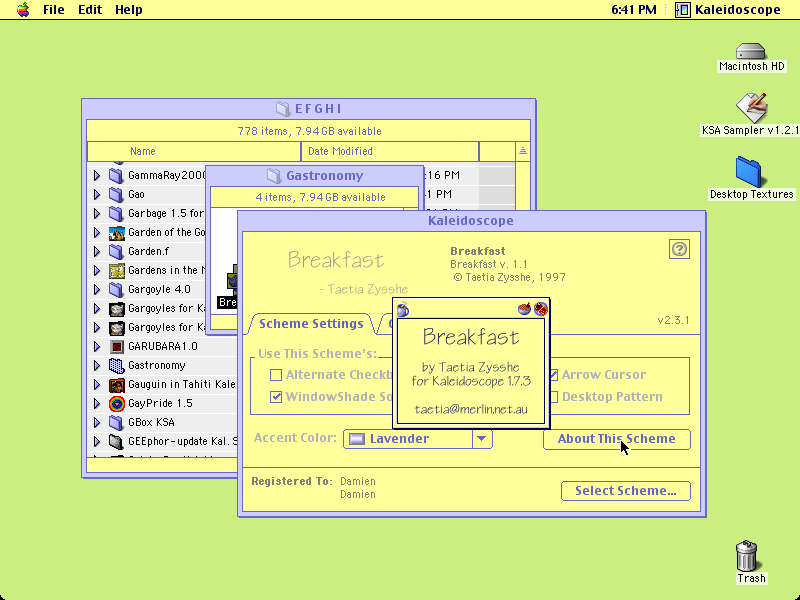
Task: Select the Gastronomy row icon in EFGHI list
Action: pyautogui.click(x=117, y=365)
